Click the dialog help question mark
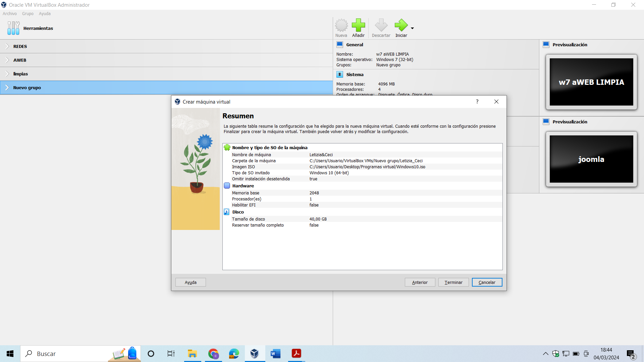Image resolution: width=644 pixels, height=362 pixels. coord(477,102)
